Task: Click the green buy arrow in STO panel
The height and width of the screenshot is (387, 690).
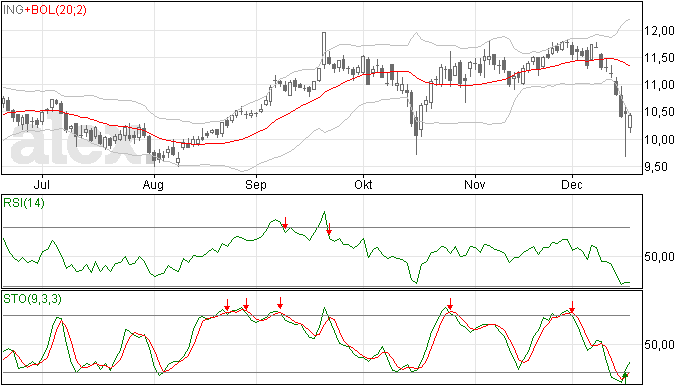Action: click(x=624, y=377)
